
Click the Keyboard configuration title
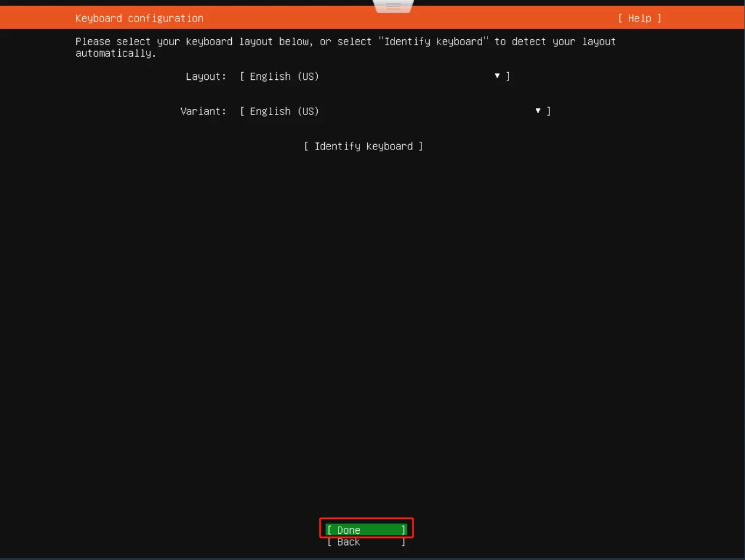coord(139,18)
